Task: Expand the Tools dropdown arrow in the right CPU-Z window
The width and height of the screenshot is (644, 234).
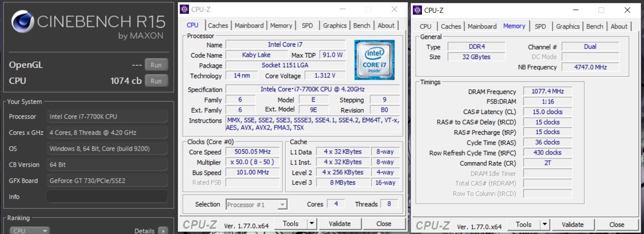Action: click(544, 224)
